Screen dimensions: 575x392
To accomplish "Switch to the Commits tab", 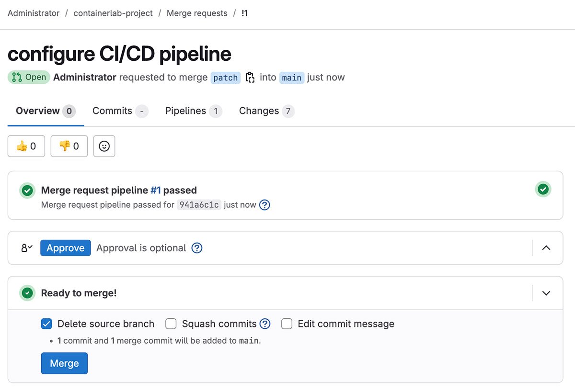I will 112,111.
